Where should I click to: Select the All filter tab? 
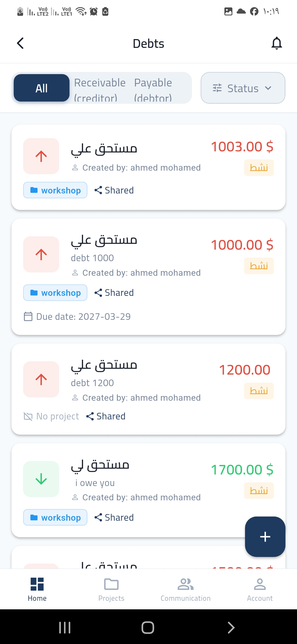click(42, 88)
